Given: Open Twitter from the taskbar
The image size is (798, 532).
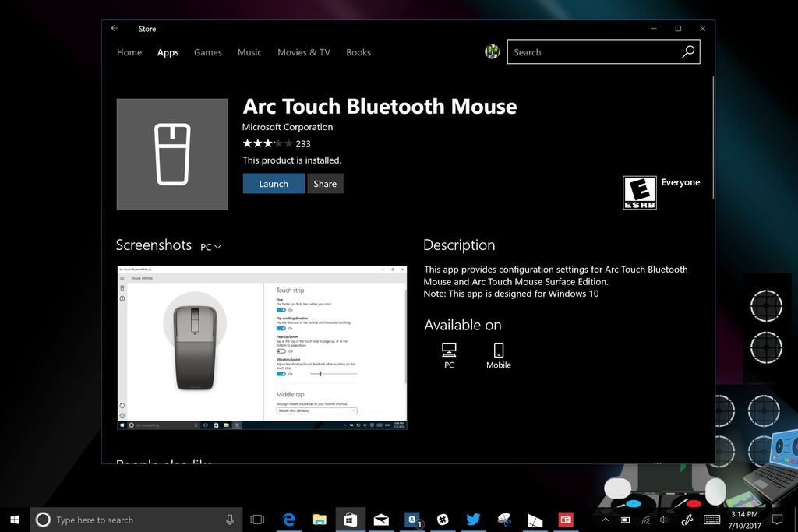Looking at the screenshot, I should pyautogui.click(x=473, y=520).
